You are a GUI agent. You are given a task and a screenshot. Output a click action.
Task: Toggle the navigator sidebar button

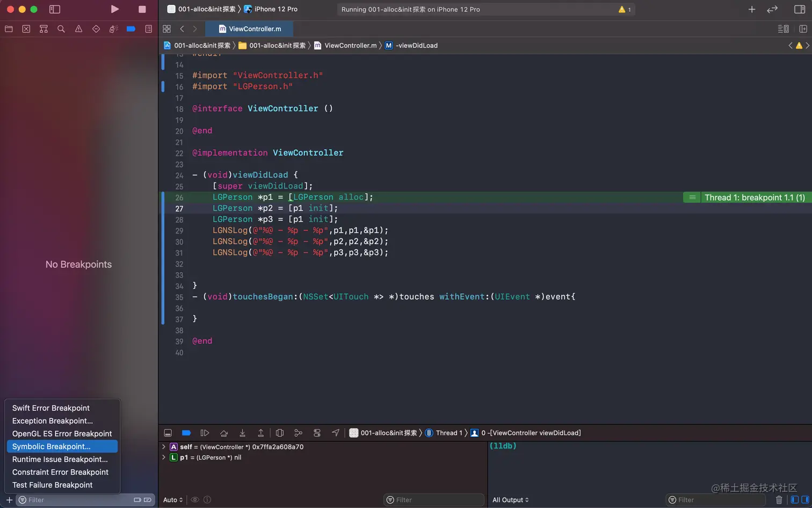click(x=54, y=9)
